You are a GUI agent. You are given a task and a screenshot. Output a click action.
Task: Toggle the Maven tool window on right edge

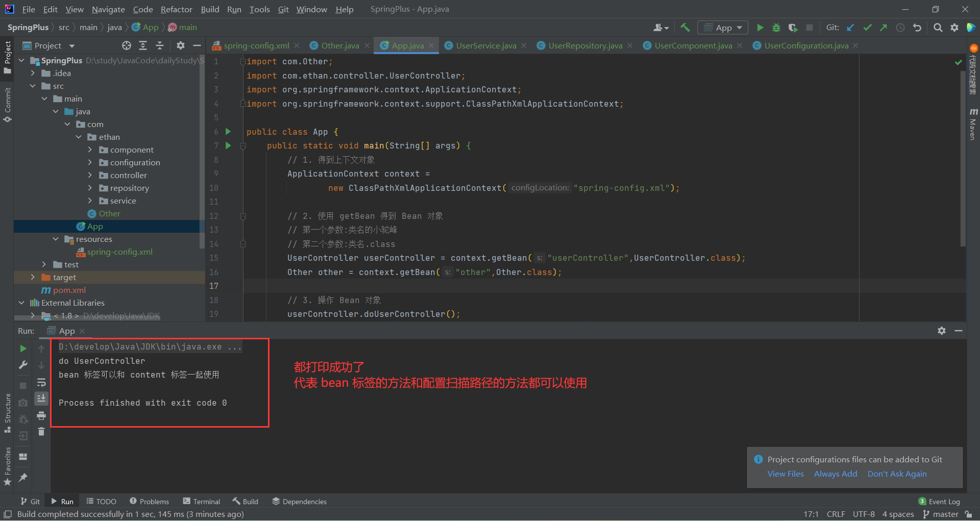pyautogui.click(x=973, y=123)
